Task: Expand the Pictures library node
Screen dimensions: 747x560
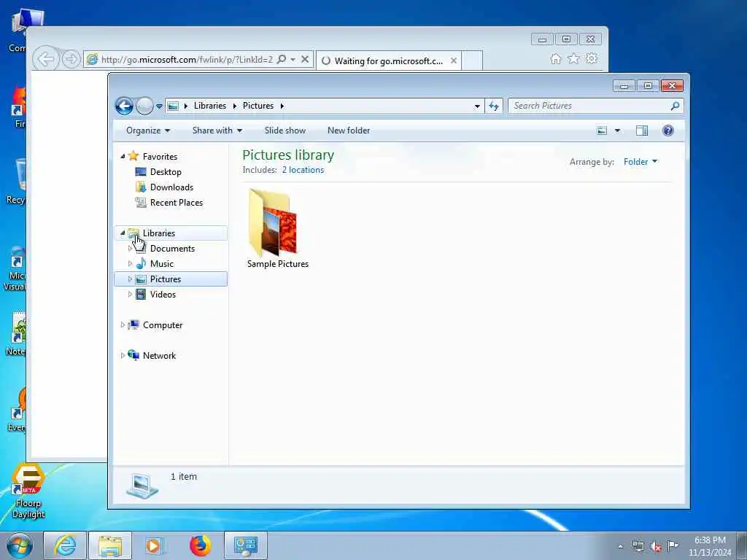Action: pos(130,279)
